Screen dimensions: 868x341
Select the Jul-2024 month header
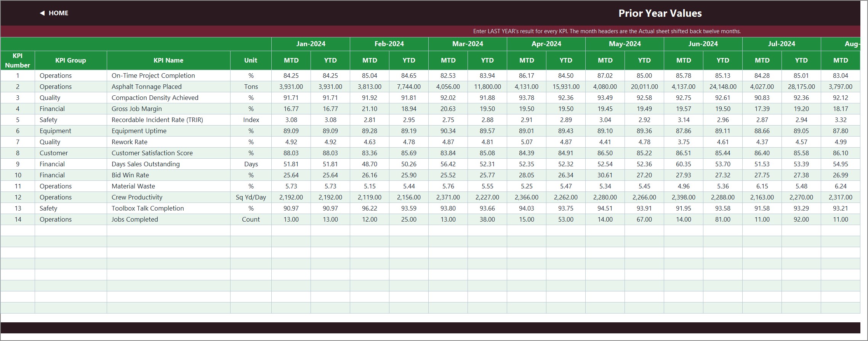(782, 44)
